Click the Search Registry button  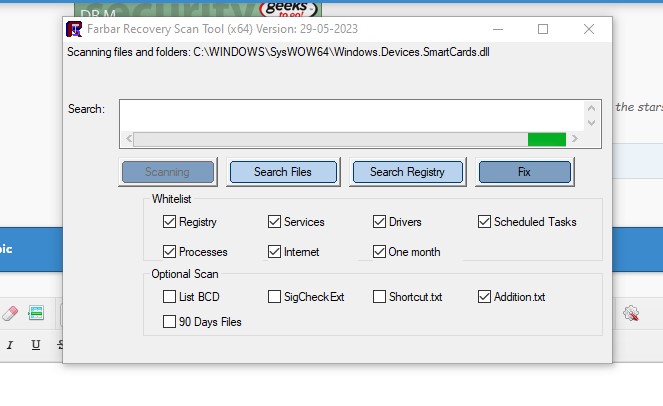[x=408, y=172]
